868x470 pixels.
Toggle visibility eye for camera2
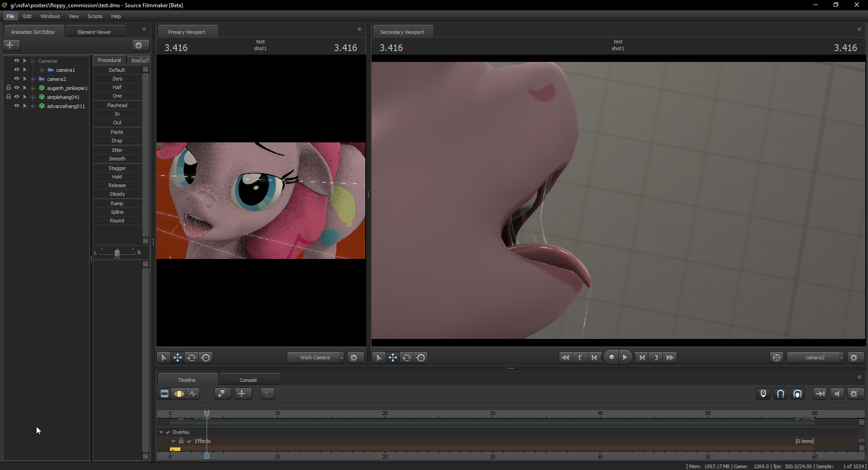pos(17,79)
